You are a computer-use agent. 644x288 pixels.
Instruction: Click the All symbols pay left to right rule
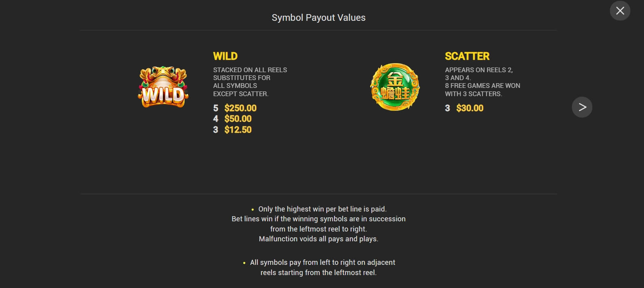click(322, 262)
